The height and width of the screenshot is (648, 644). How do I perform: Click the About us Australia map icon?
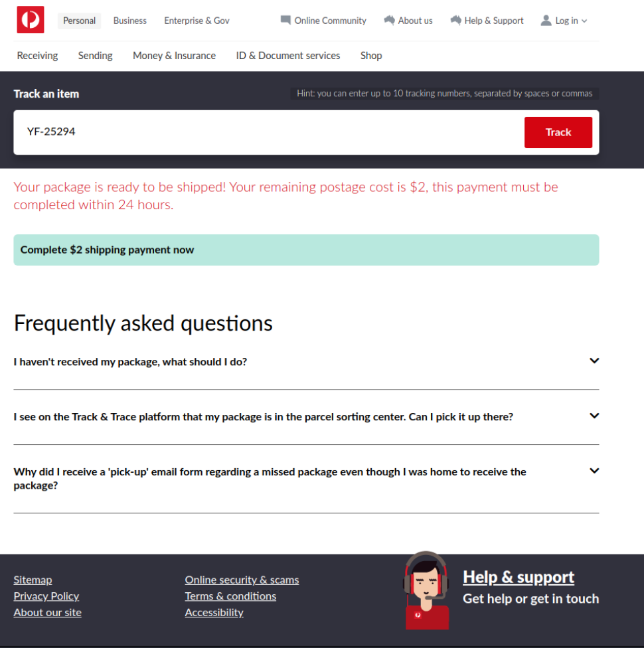(389, 21)
